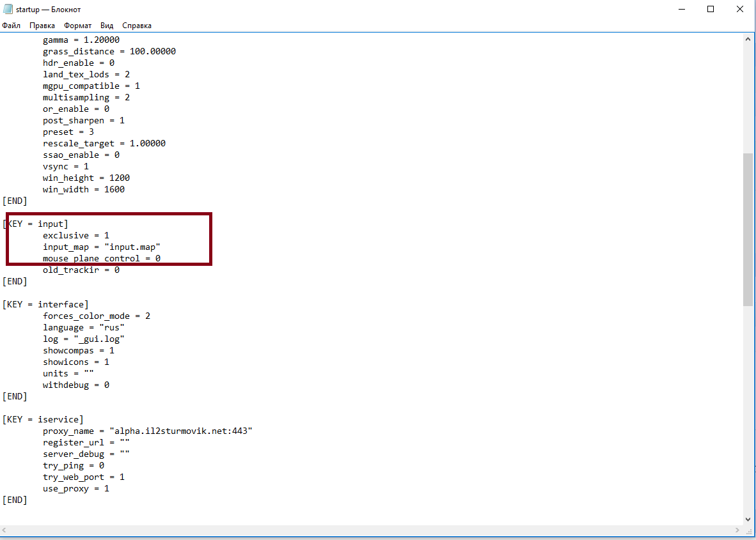The height and width of the screenshot is (540, 756).
Task: Close the startup Notepad window
Action: click(x=739, y=9)
